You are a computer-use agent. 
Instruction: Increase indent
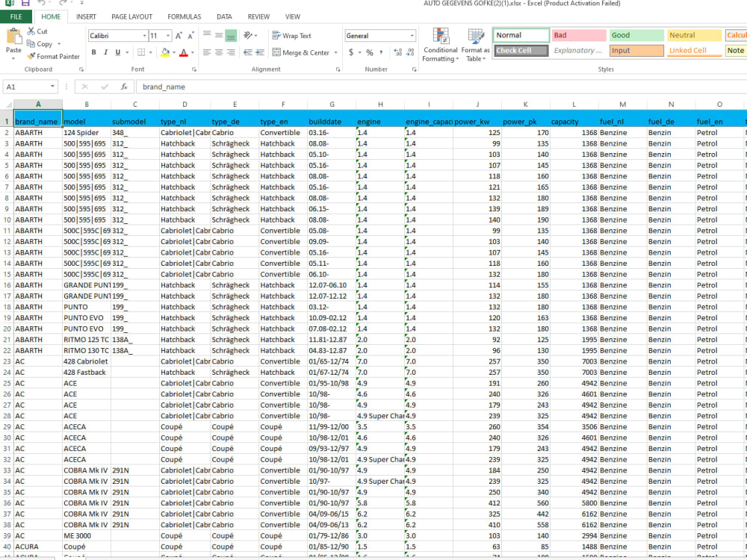pos(260,52)
